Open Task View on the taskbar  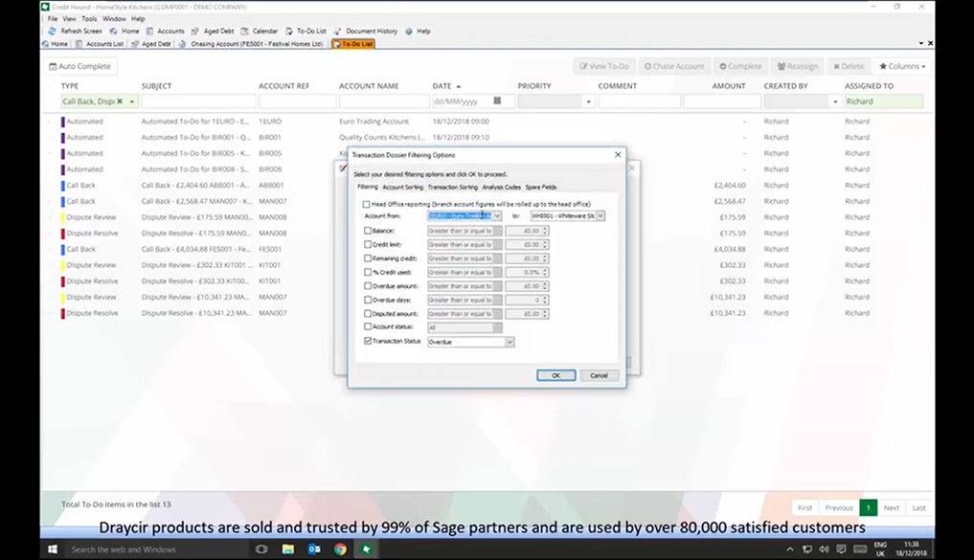click(261, 549)
